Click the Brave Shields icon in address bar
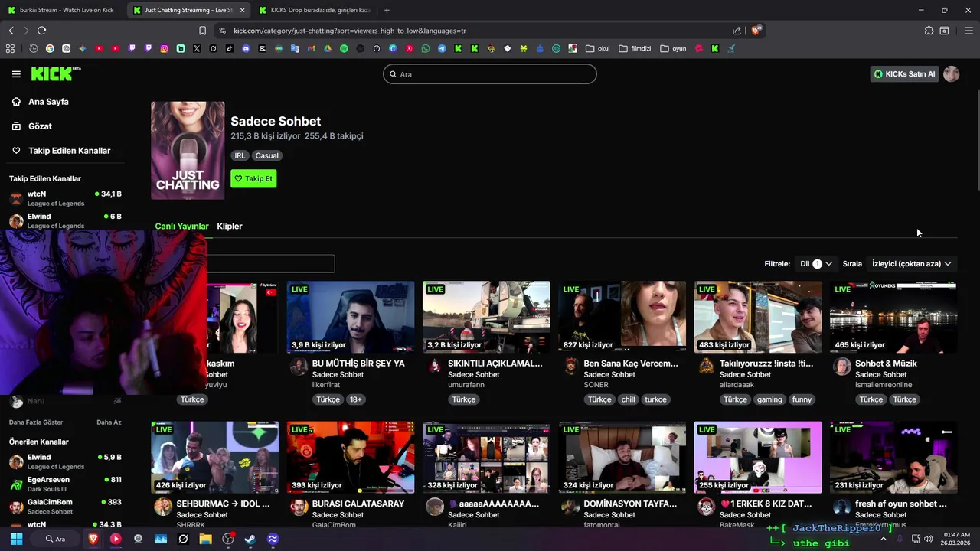This screenshot has height=551, width=980. [x=756, y=31]
